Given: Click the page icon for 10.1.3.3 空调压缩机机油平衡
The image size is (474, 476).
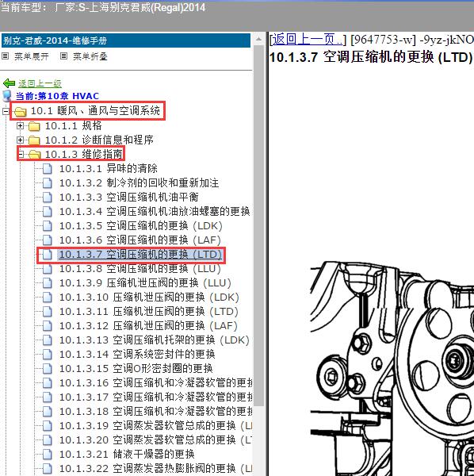Looking at the screenshot, I should [47, 197].
